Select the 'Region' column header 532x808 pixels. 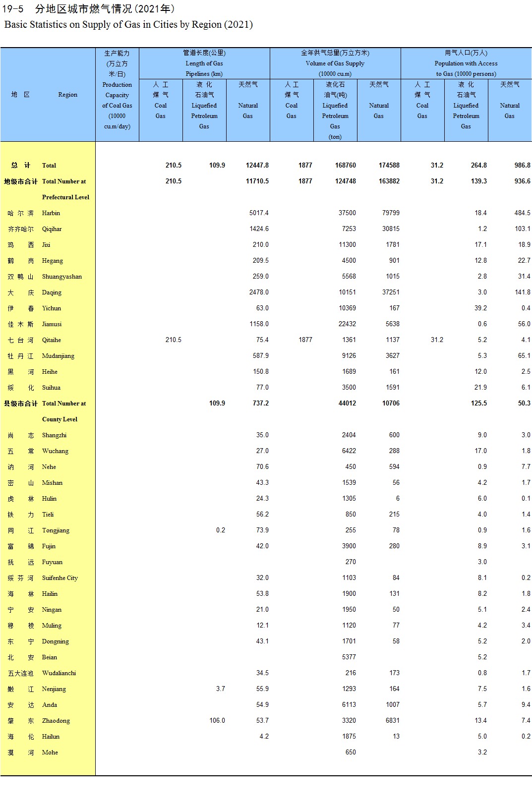point(67,95)
